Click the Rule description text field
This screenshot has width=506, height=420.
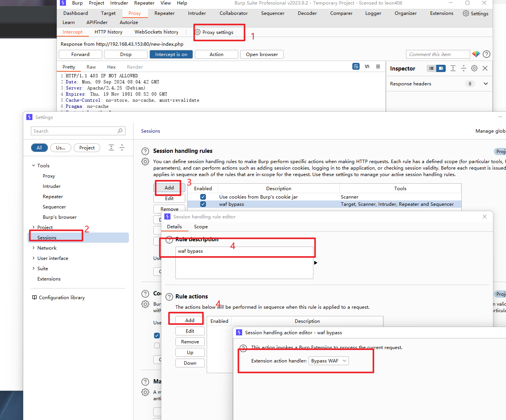[x=244, y=263]
